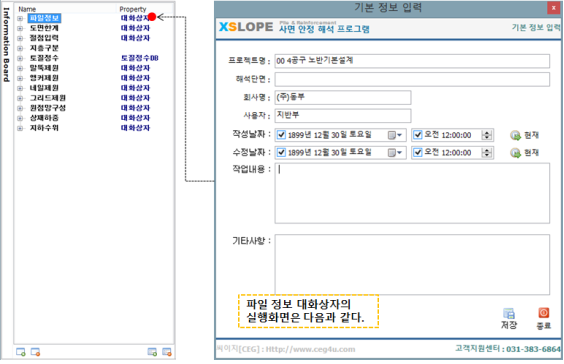Select the 네일제원 tree item
564x364 pixels.
pos(44,88)
